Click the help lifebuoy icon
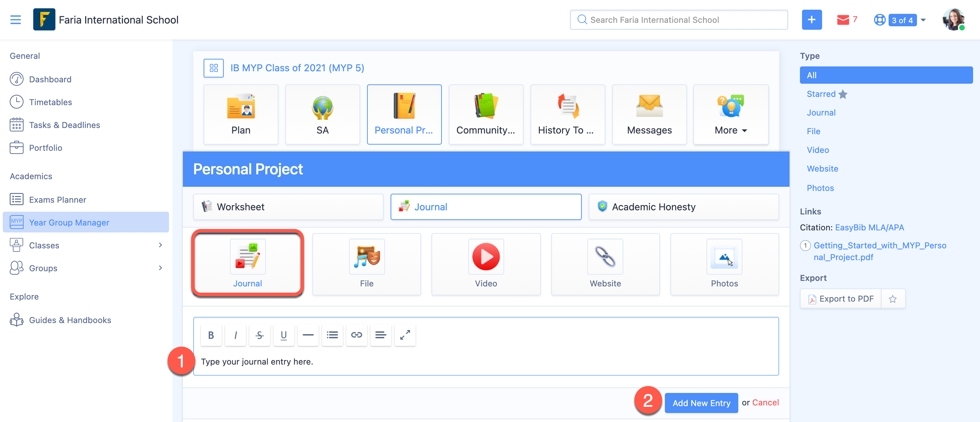This screenshot has height=422, width=980. tap(879, 20)
